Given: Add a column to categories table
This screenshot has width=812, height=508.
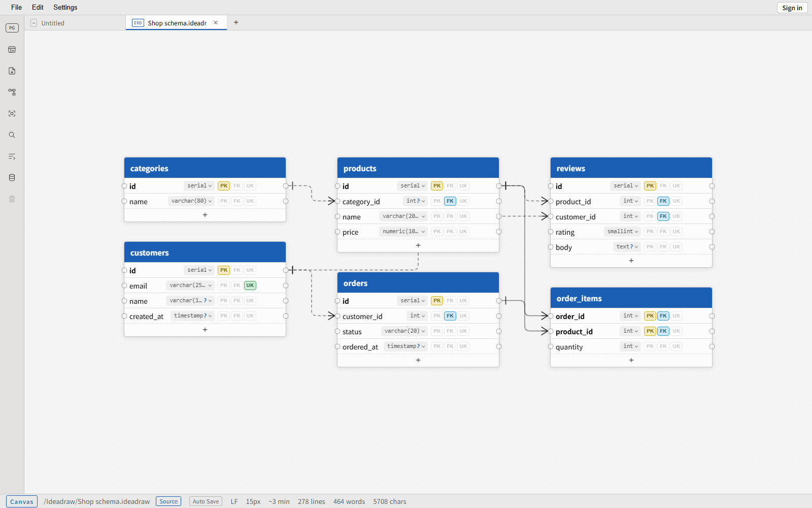Looking at the screenshot, I should [x=205, y=215].
